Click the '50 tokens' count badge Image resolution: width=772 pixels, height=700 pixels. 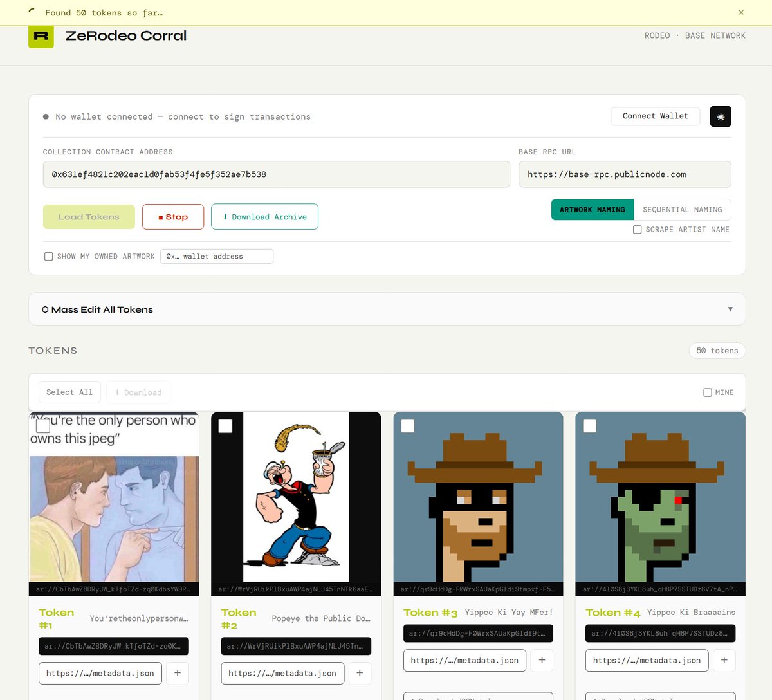point(717,351)
